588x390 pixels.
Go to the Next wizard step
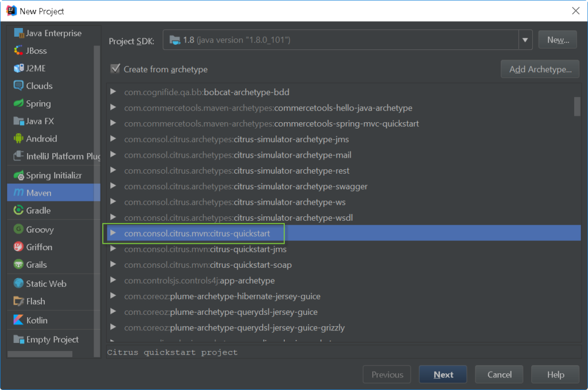click(443, 375)
